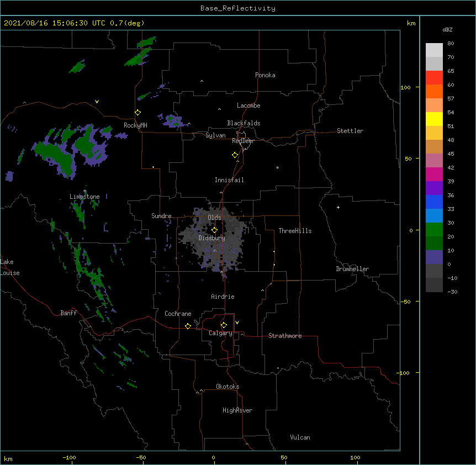Select the Airdrie label

pyautogui.click(x=223, y=297)
